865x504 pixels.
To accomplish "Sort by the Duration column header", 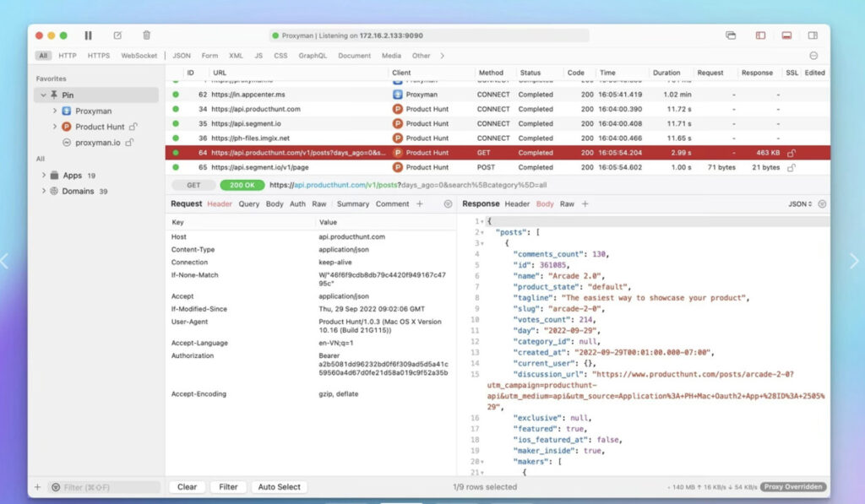I will tap(666, 73).
